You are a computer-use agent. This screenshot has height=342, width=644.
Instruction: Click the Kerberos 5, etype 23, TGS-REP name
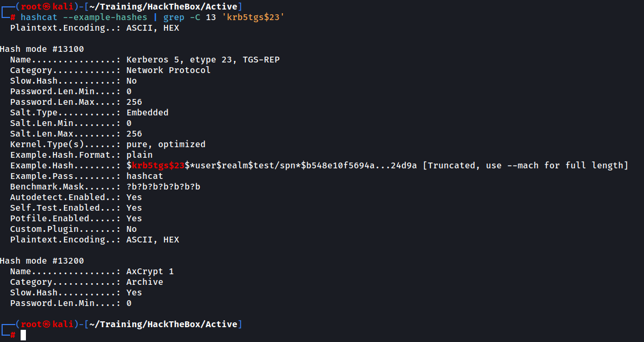203,59
